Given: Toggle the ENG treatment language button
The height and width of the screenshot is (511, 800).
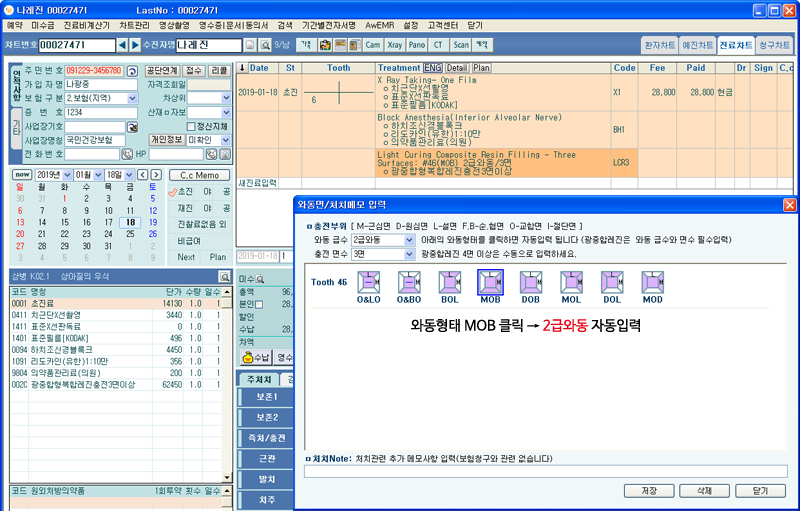Looking at the screenshot, I should tap(432, 68).
